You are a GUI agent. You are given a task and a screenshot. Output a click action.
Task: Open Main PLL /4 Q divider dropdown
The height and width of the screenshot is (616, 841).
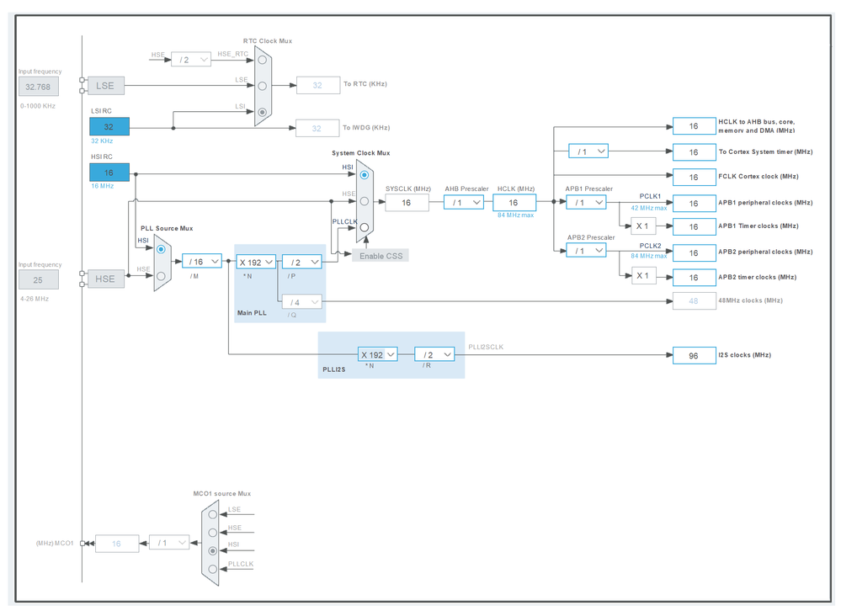tap(302, 302)
